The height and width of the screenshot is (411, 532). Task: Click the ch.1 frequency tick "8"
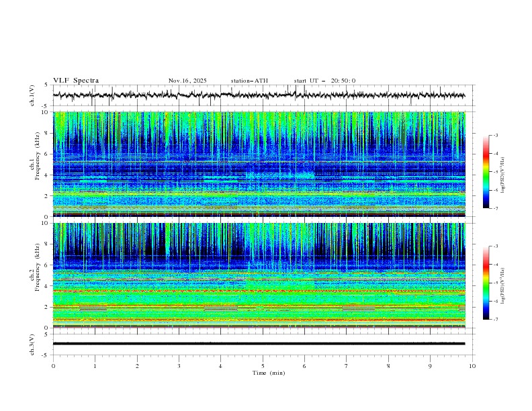tap(47, 133)
